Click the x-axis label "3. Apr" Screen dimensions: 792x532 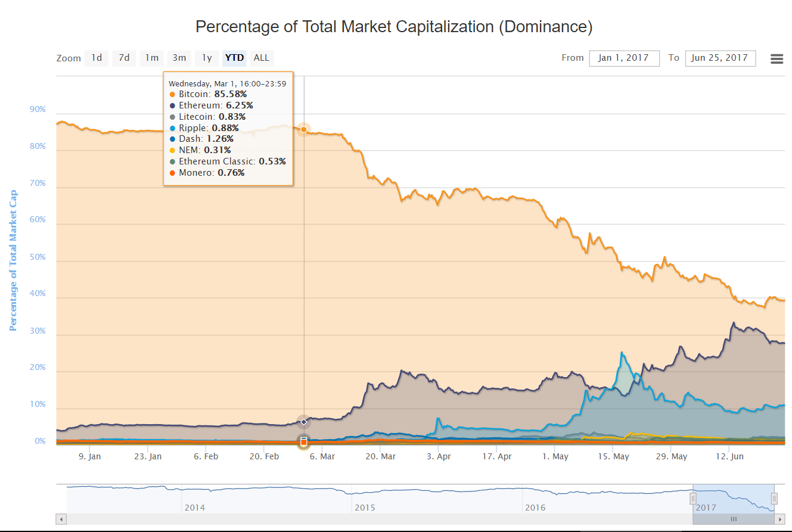pos(439,457)
